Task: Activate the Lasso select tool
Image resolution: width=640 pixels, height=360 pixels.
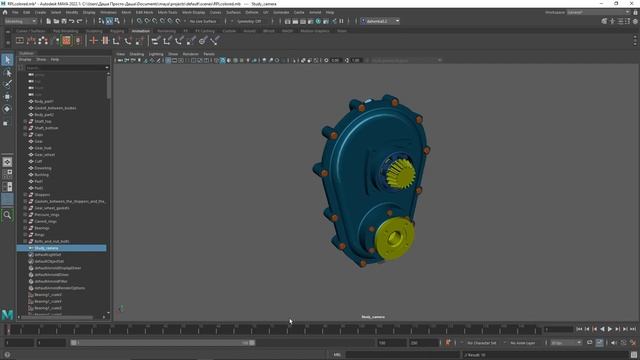Action: click(7, 73)
